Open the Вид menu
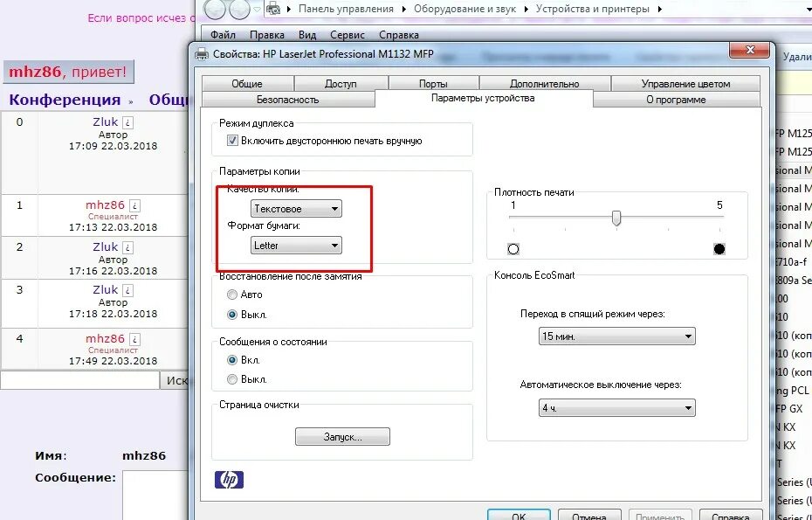Image resolution: width=812 pixels, height=520 pixels. tap(307, 35)
